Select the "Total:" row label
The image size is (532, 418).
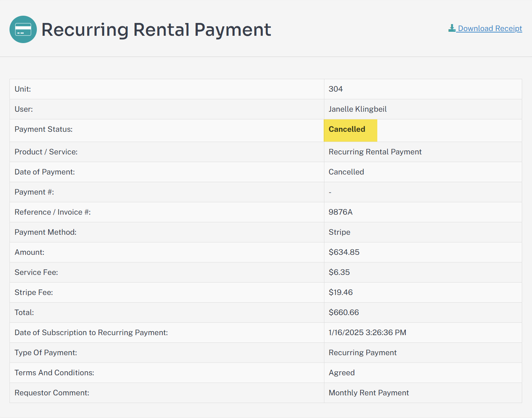coord(24,312)
